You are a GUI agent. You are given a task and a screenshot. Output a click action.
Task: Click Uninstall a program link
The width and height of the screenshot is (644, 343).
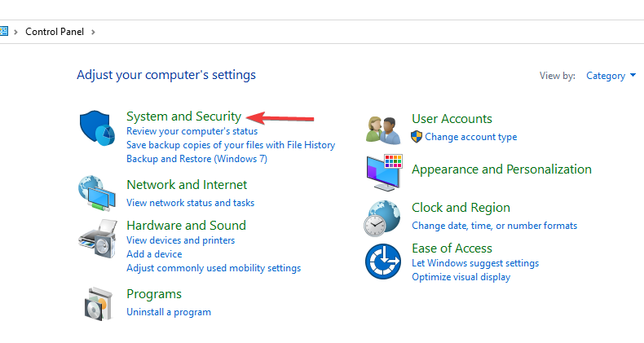click(x=169, y=312)
